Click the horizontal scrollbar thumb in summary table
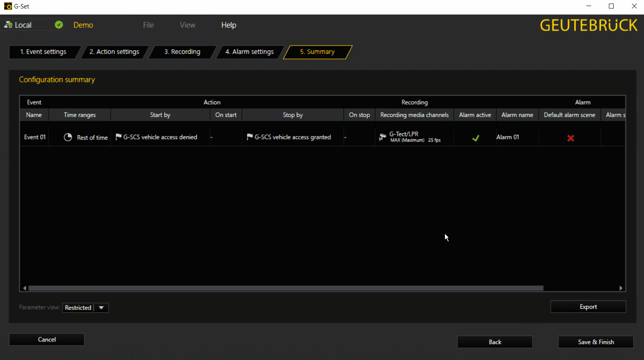This screenshot has height=360, width=644. point(286,288)
